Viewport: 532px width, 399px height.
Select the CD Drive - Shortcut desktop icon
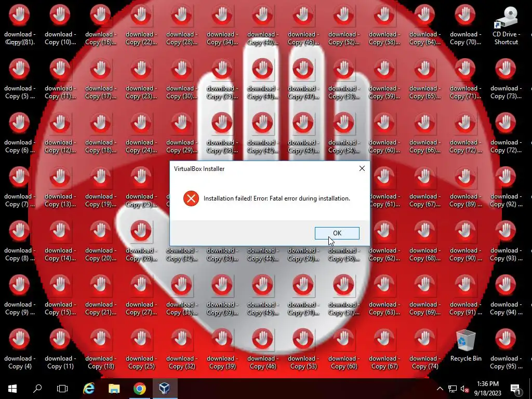506,26
